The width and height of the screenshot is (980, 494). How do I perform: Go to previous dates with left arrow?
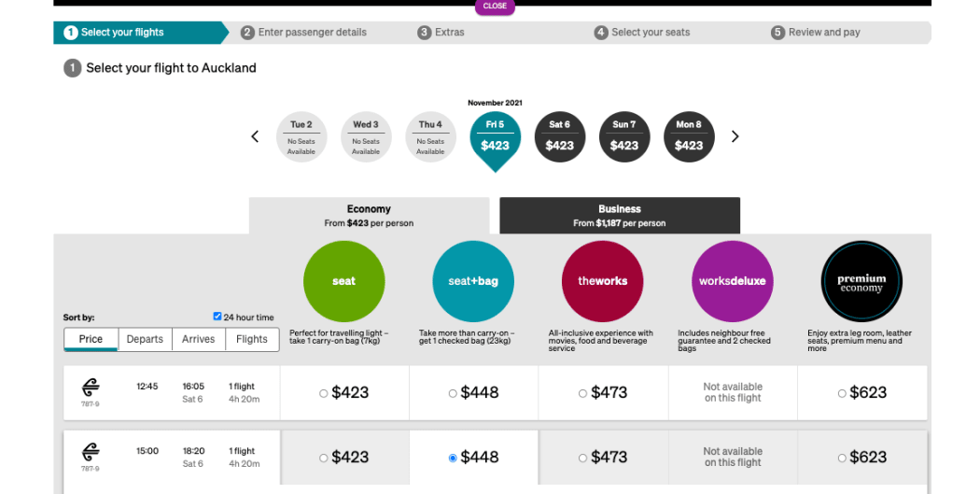255,136
